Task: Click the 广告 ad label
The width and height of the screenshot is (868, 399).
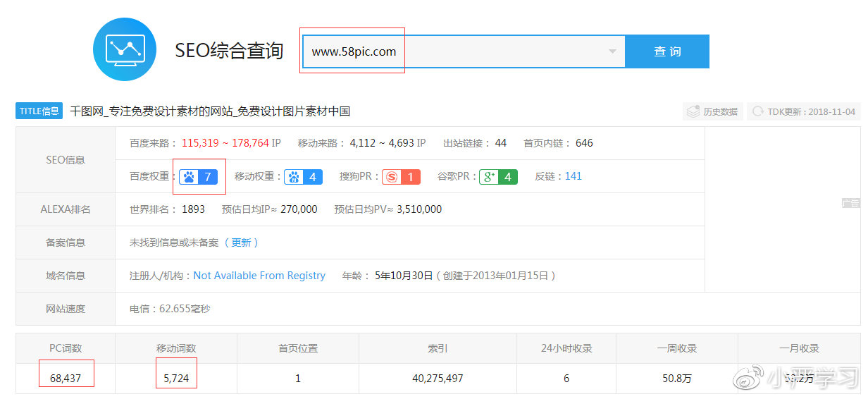Action: click(x=850, y=204)
